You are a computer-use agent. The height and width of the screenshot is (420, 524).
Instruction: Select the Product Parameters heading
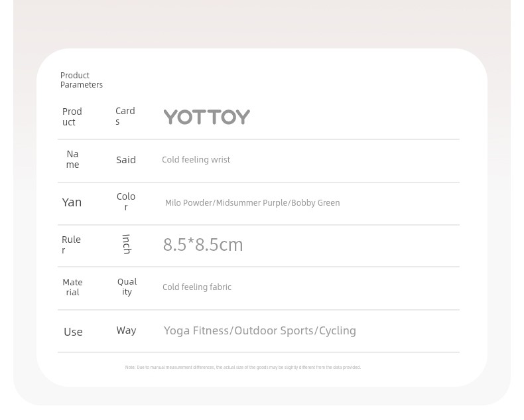(x=81, y=80)
